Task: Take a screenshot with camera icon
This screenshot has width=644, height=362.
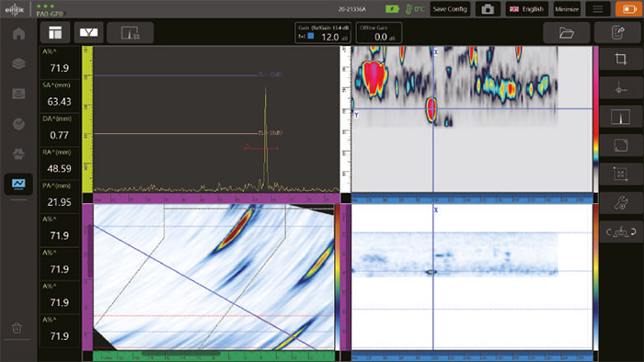Action: (488, 9)
